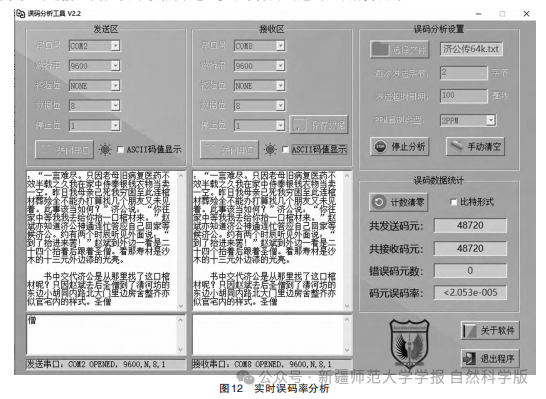546x399 pixels.
Task: Click the send text box scroll-up arrow
Action: point(181,176)
